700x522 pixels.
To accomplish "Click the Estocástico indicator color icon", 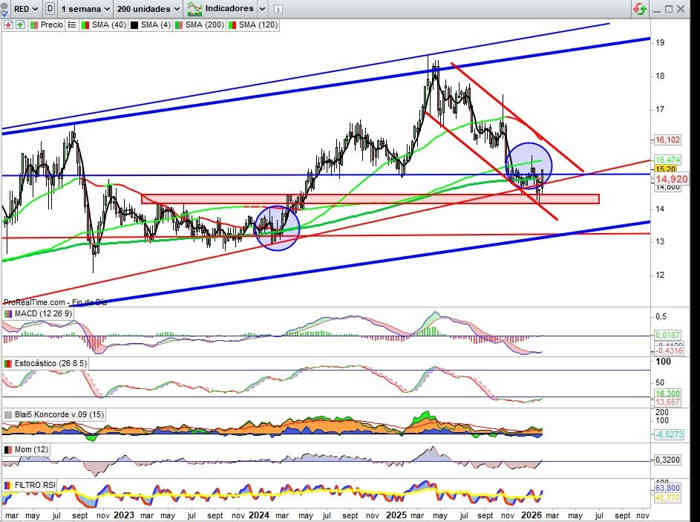I will [8, 363].
